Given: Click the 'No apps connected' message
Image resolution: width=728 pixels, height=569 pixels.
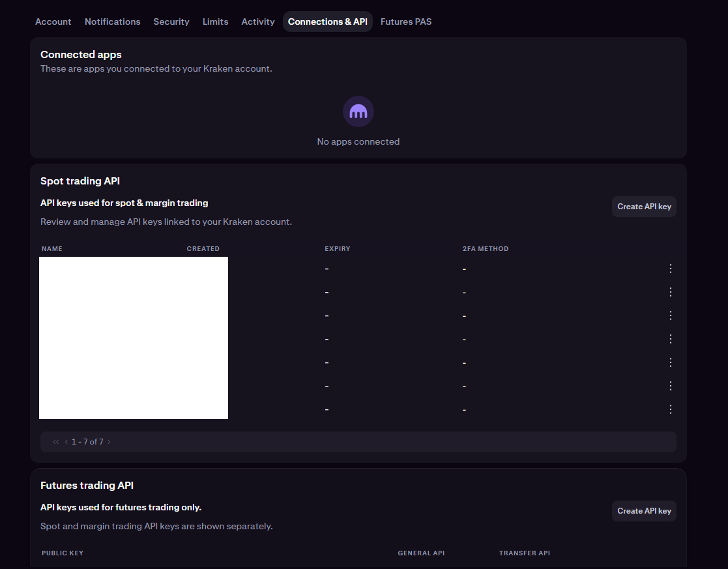Looking at the screenshot, I should (358, 141).
